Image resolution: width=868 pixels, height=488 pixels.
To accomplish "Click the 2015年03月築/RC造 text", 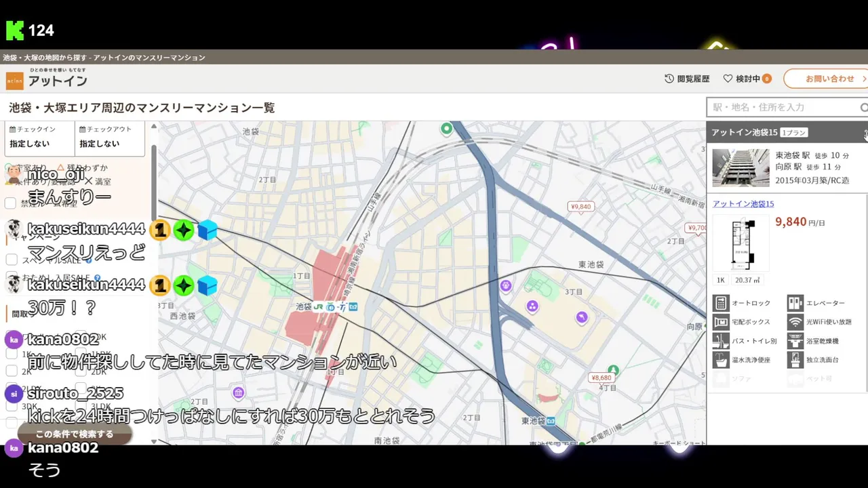I will coord(812,181).
